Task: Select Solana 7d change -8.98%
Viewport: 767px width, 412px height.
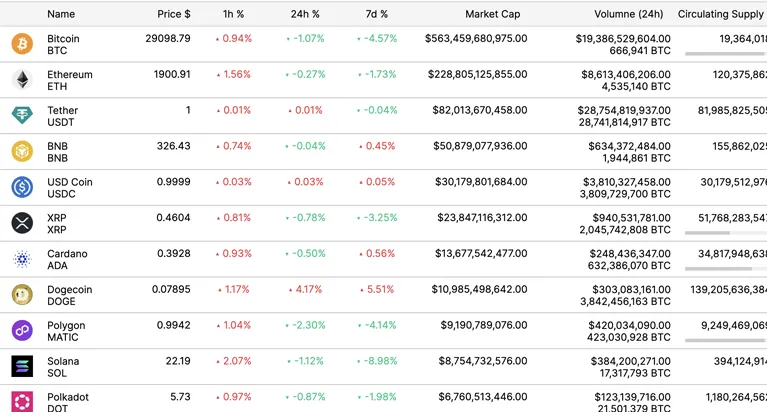Action: 381,361
